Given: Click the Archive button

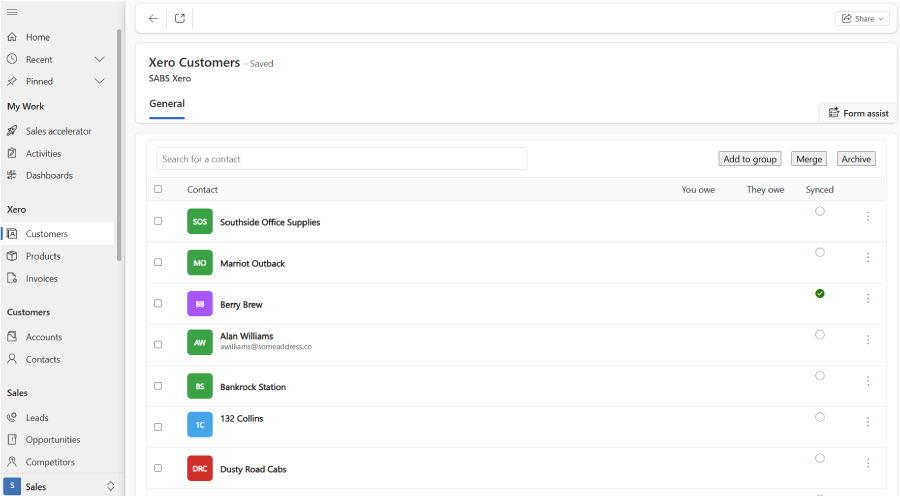Looking at the screenshot, I should click(x=856, y=159).
